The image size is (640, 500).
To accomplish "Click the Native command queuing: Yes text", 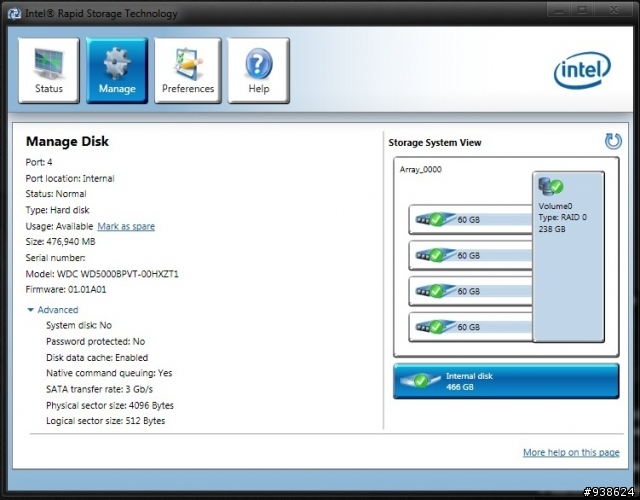I will (109, 373).
